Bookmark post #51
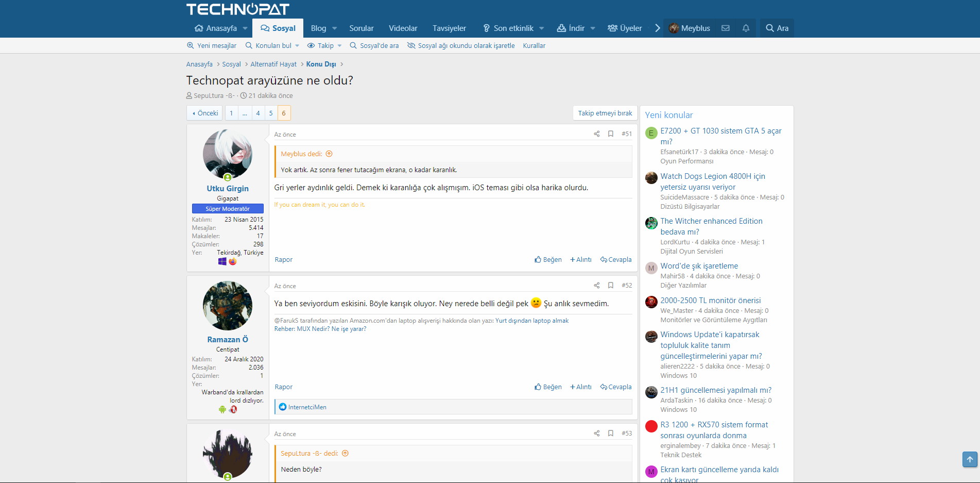 611,134
